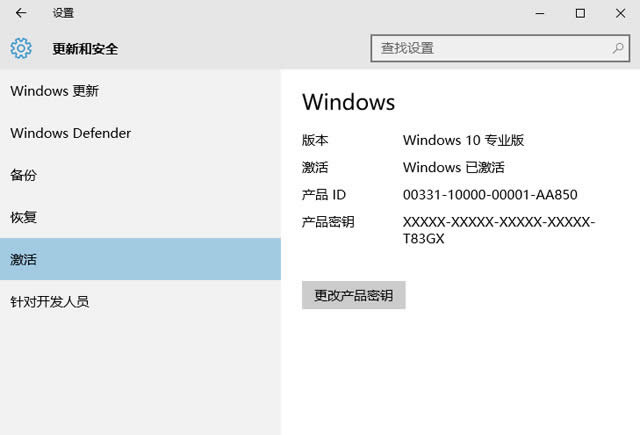Screen dimensions: 640x435
Task: Click the gear icon beside 更新和安全
Action: pos(21,48)
